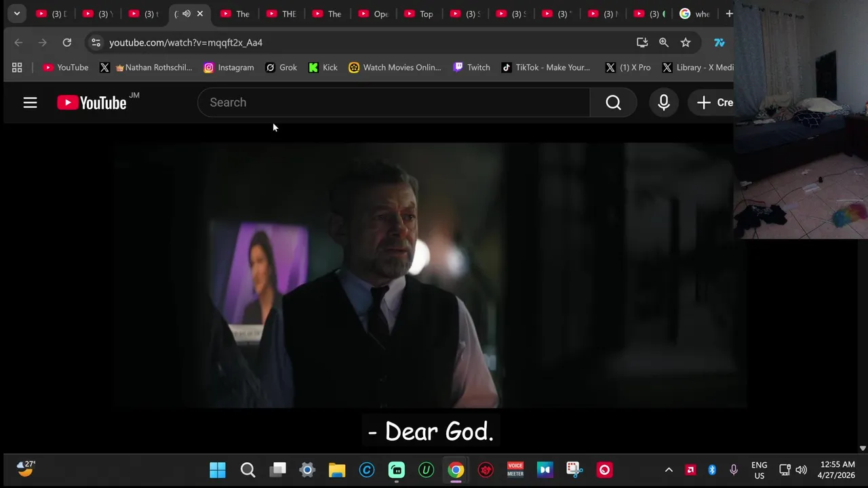The image size is (868, 488).
Task: Open the Instagram bookmark
Action: click(229, 67)
